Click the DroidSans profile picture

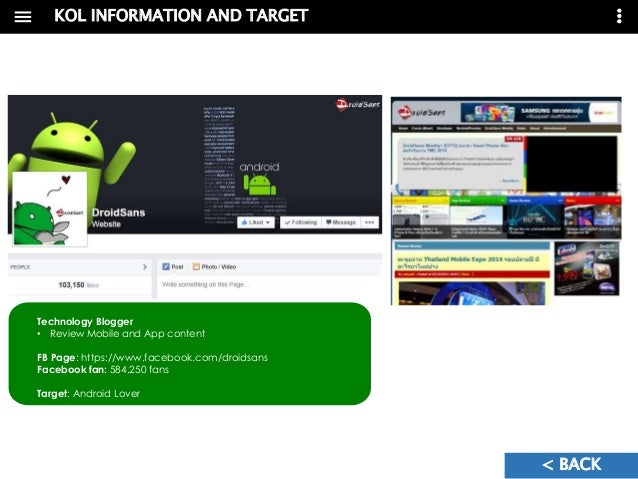50,209
